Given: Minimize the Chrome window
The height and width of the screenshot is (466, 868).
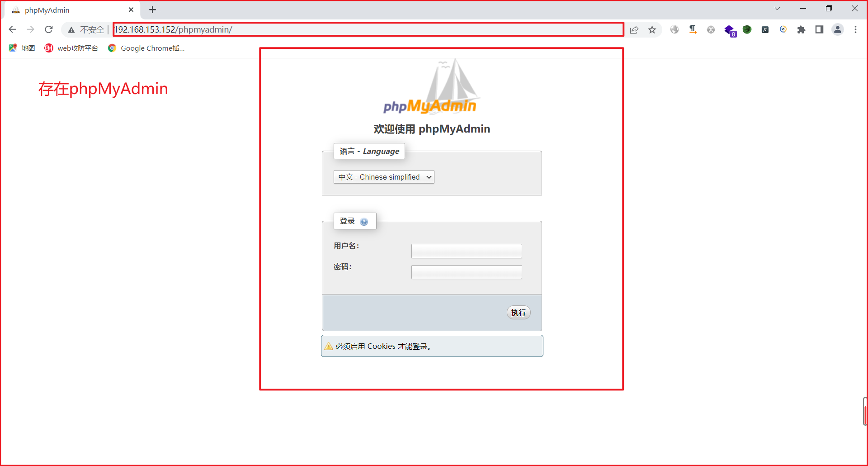Looking at the screenshot, I should tap(803, 9).
